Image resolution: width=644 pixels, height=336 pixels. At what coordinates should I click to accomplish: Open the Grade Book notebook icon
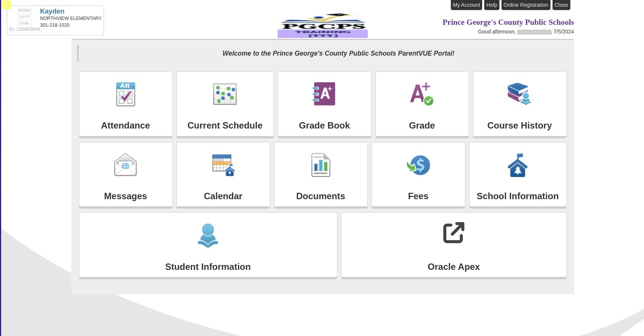(324, 94)
